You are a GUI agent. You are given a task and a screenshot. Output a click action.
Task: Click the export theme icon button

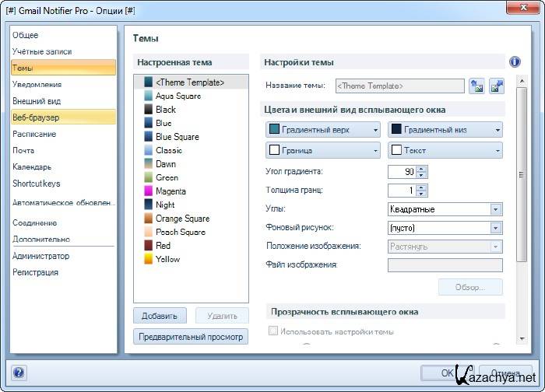(496, 86)
